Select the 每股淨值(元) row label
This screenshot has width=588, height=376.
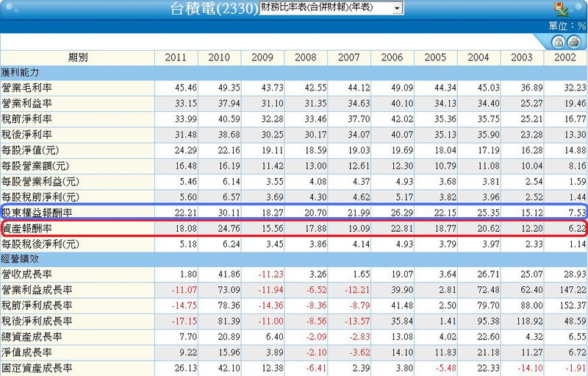[30, 151]
